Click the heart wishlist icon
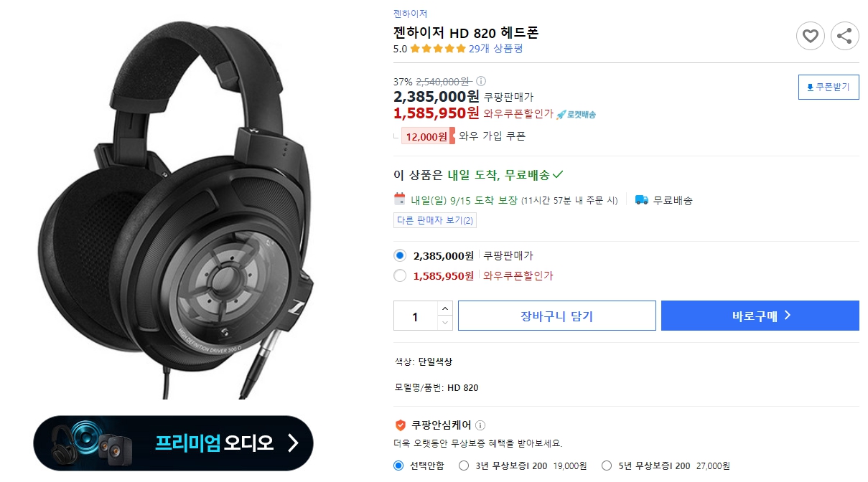Image resolution: width=868 pixels, height=482 pixels. pyautogui.click(x=811, y=36)
